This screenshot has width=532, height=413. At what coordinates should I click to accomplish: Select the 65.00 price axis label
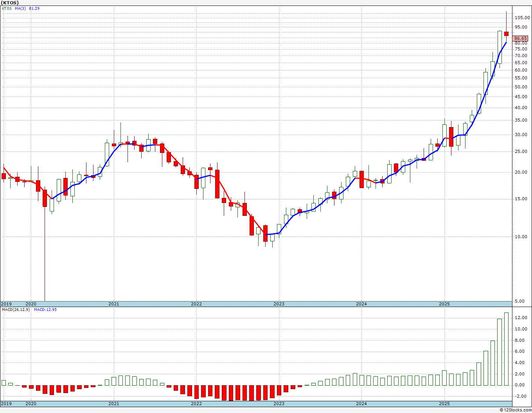point(521,63)
